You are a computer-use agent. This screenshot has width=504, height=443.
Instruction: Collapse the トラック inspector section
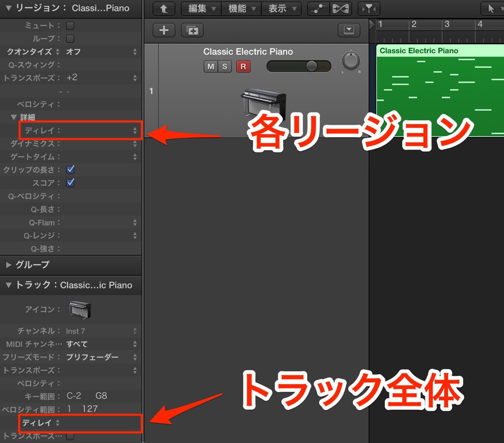click(x=9, y=285)
